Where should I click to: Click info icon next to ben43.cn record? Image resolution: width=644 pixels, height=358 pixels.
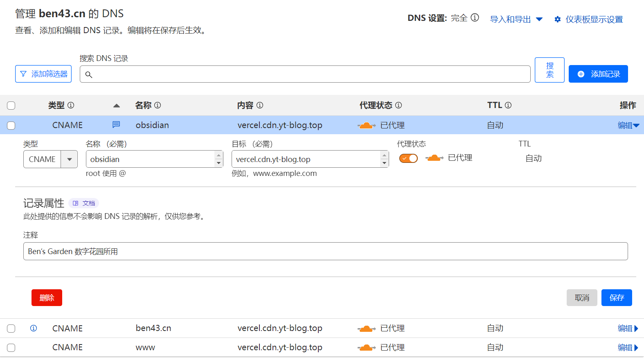[x=34, y=328]
